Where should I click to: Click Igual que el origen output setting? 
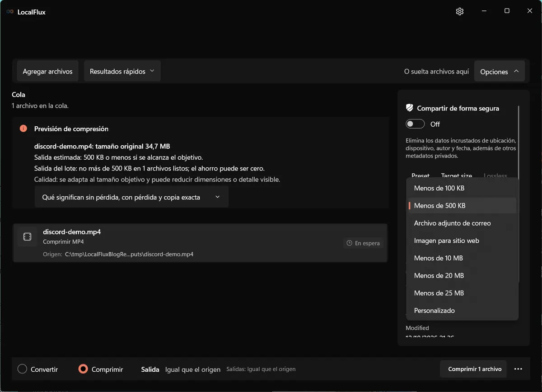193,369
